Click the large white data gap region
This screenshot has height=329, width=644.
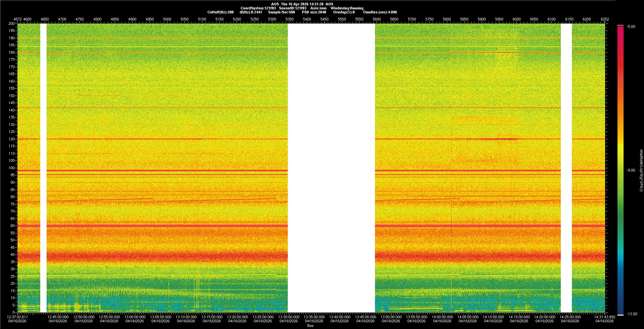click(331, 168)
